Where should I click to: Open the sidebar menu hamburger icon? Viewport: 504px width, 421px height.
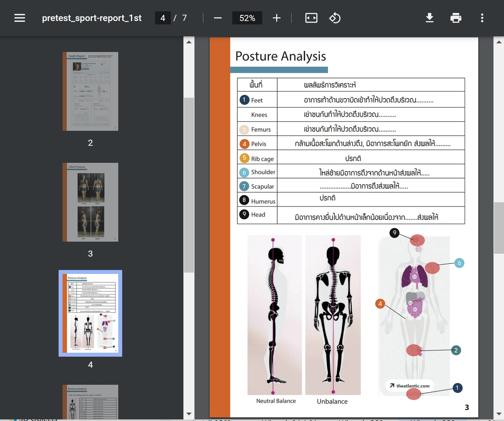click(x=20, y=18)
